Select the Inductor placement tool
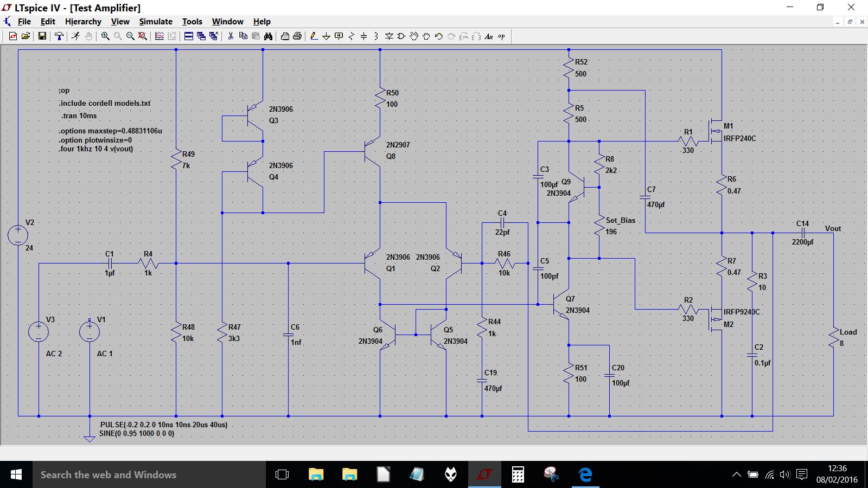Image resolution: width=868 pixels, height=488 pixels. [x=376, y=36]
